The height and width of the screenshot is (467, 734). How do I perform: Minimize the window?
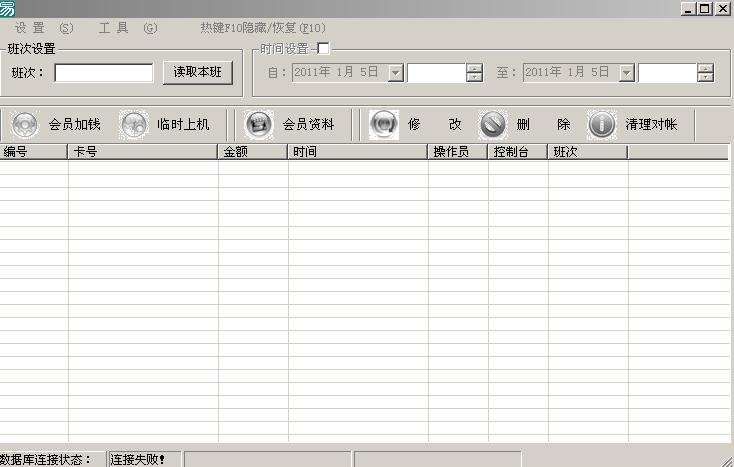pyautogui.click(x=689, y=8)
